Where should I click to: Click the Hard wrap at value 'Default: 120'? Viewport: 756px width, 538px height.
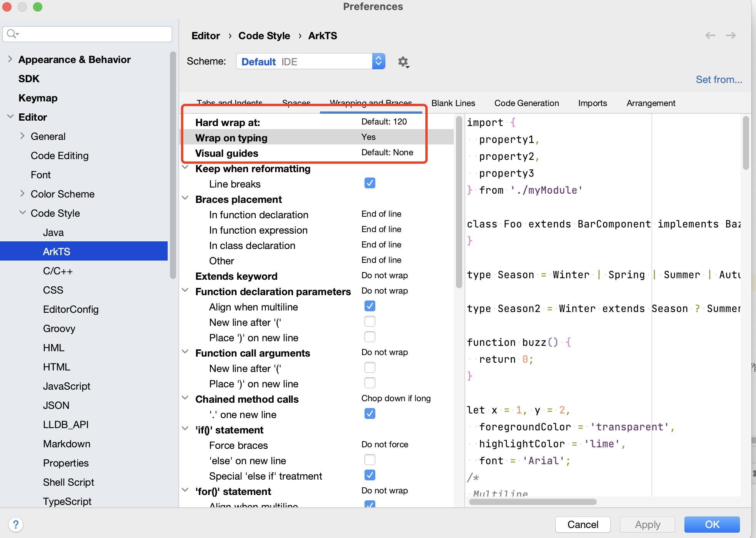(x=384, y=121)
